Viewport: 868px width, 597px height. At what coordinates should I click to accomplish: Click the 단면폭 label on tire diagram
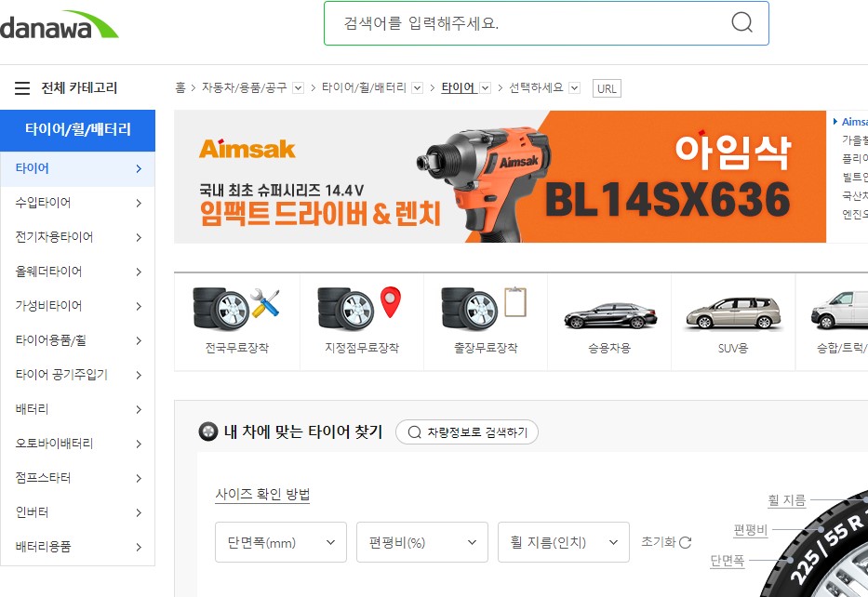tap(728, 561)
